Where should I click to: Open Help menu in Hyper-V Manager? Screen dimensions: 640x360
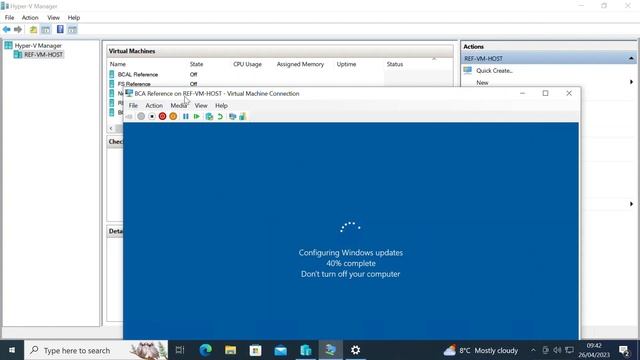click(x=74, y=18)
